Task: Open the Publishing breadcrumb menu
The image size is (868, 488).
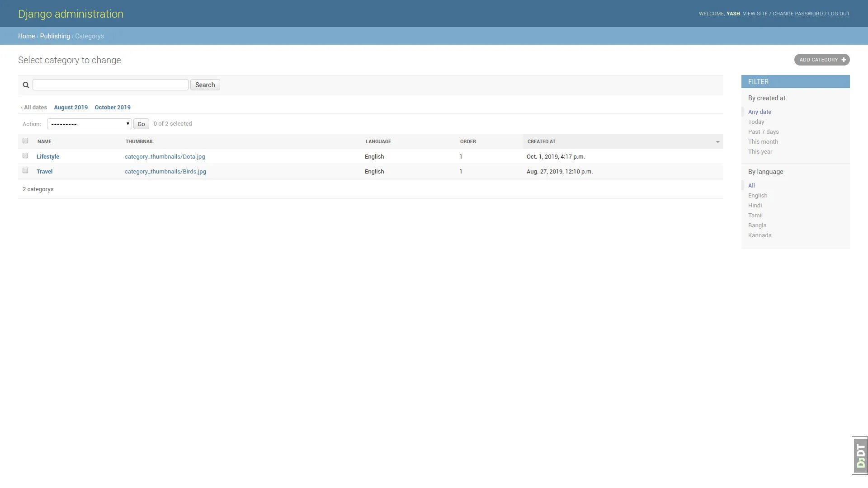Action: [x=55, y=36]
